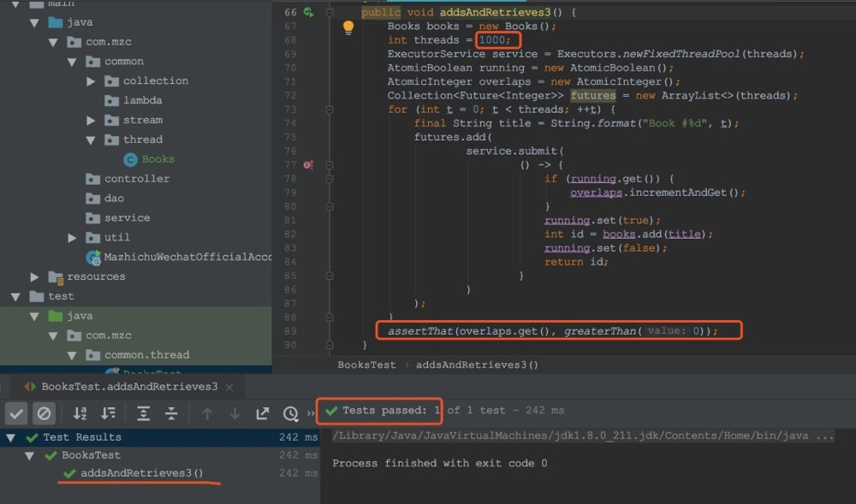The image size is (856, 504).
Task: Click the 'Tests passed: 1' status text
Action: pyautogui.click(x=391, y=411)
